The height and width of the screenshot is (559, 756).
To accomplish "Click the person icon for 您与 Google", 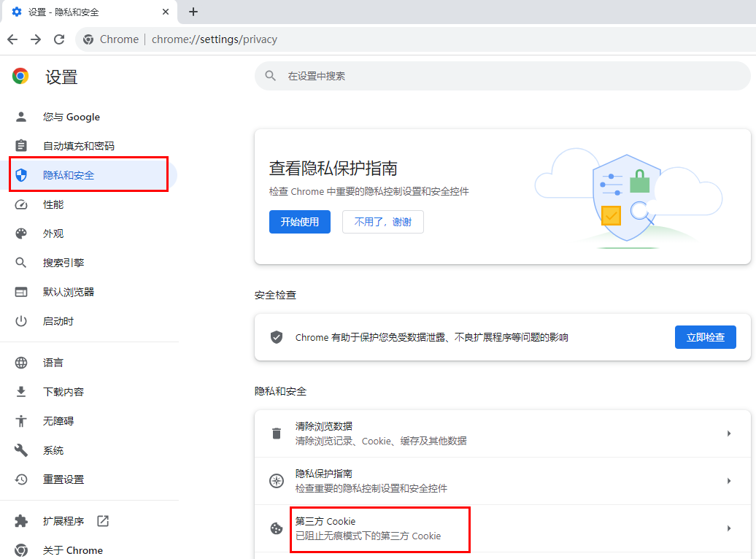I will pos(21,117).
